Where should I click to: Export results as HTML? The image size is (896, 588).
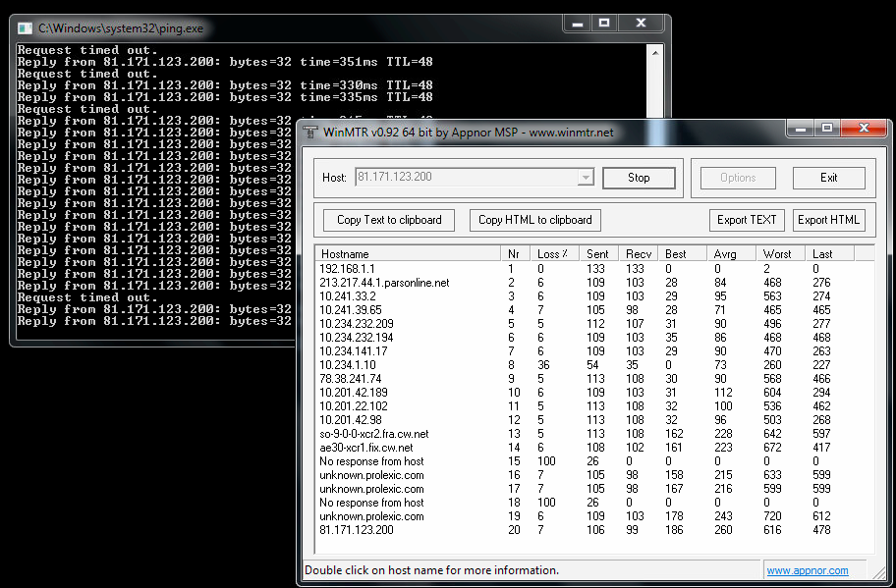click(x=828, y=220)
